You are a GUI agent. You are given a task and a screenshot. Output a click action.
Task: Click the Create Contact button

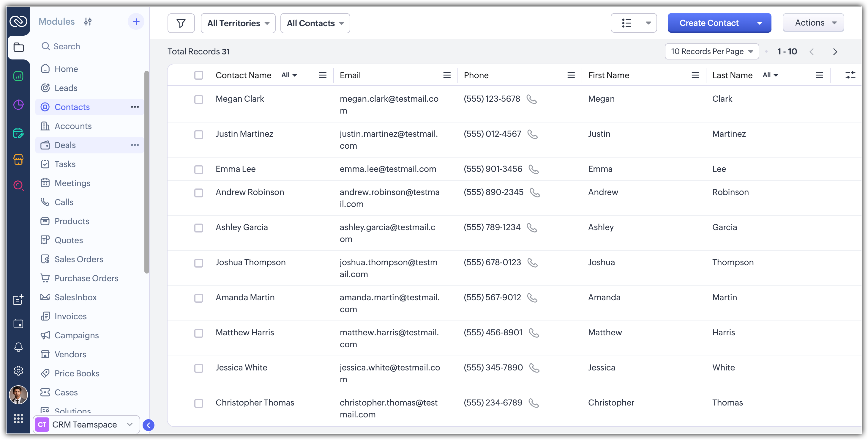pos(708,23)
